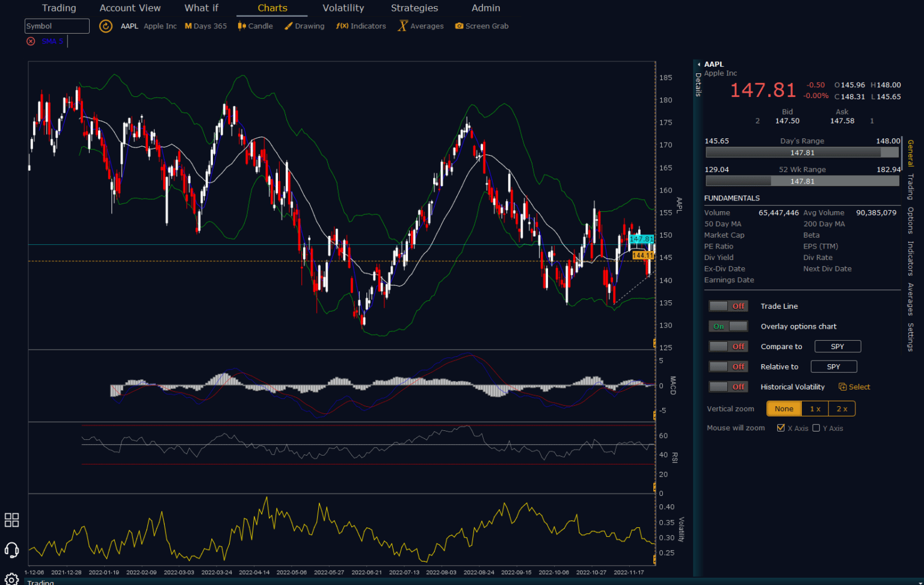Open the Averages tool in toolbar

pyautogui.click(x=420, y=26)
